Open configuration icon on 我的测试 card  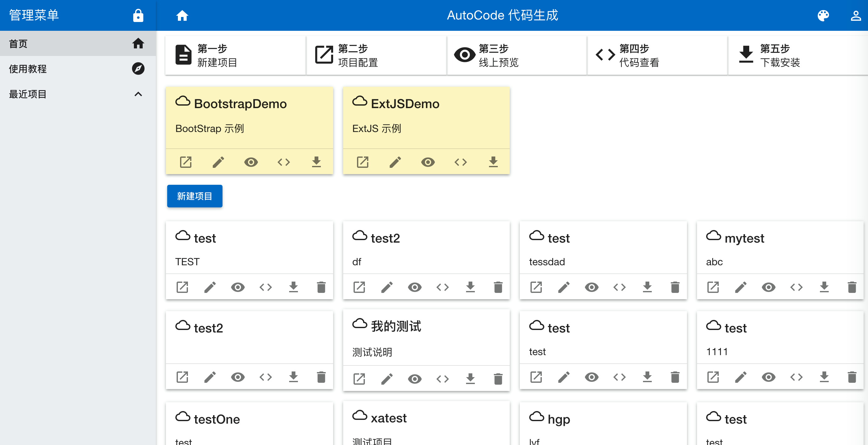(x=359, y=379)
